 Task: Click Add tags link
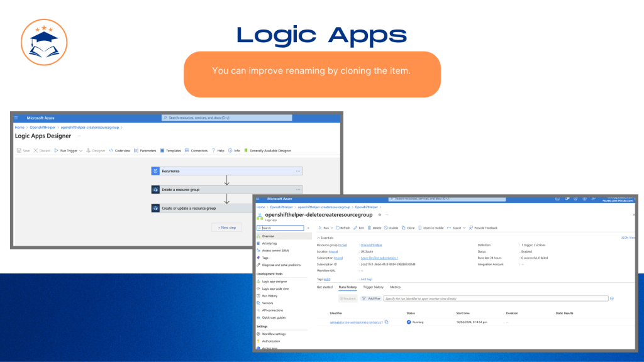367,279
